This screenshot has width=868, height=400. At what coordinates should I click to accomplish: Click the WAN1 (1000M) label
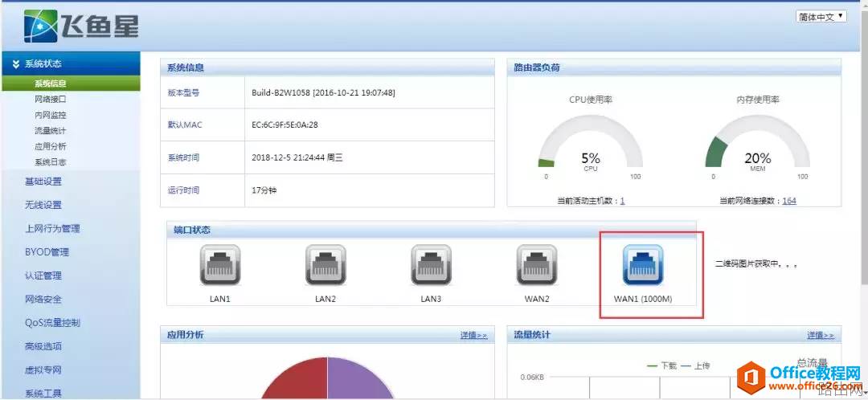click(643, 299)
